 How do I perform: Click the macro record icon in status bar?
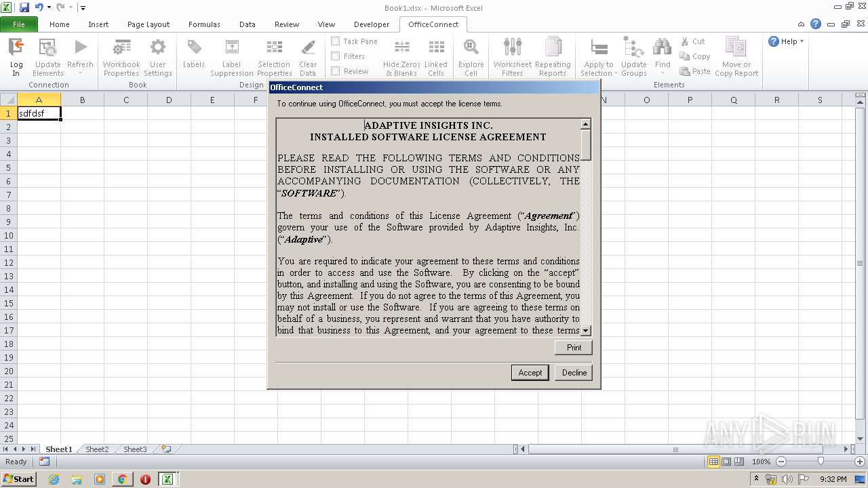click(44, 462)
